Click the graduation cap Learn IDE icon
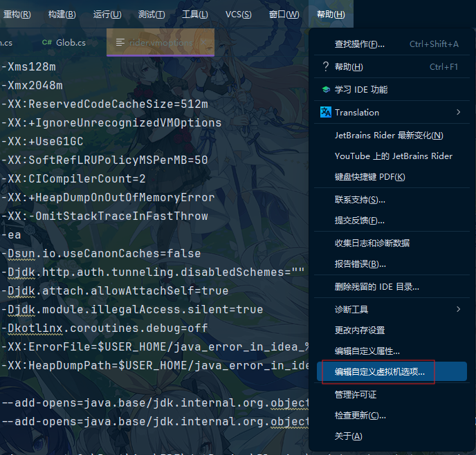 [326, 90]
